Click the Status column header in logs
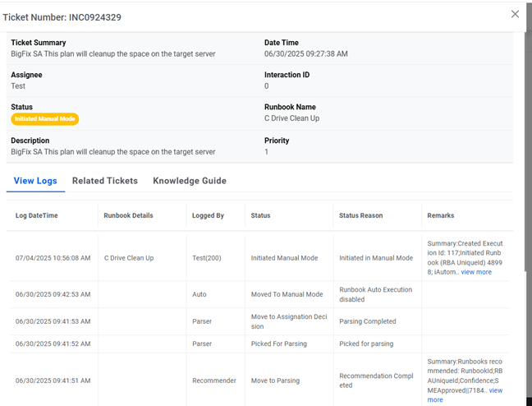This screenshot has width=532, height=406. click(260, 216)
